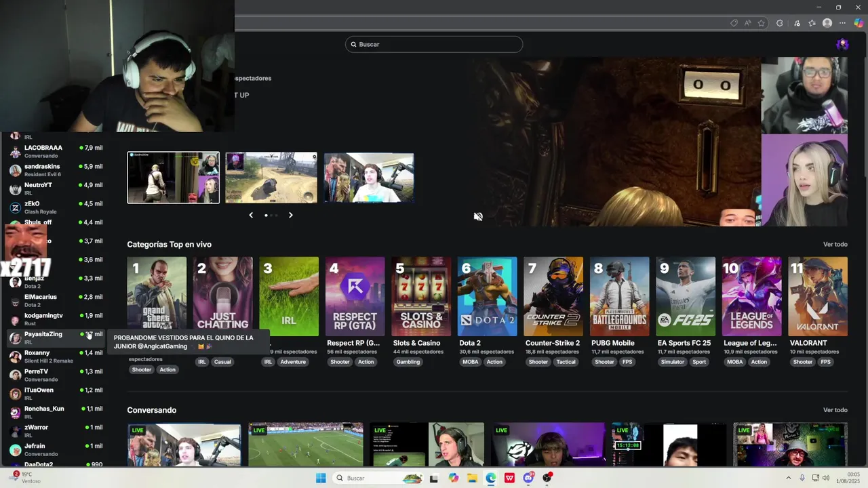The height and width of the screenshot is (488, 868).
Task: Open the WPS Office taskbar icon
Action: point(509,478)
